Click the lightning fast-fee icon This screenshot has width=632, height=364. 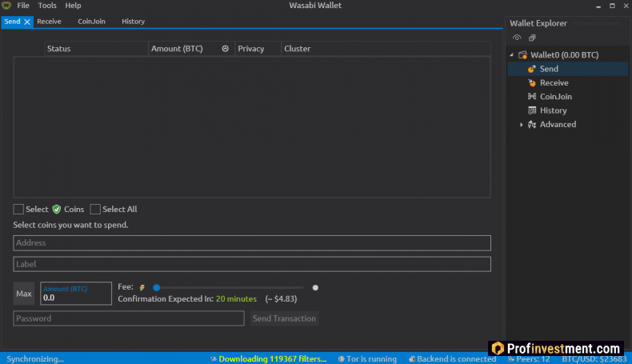coord(142,287)
